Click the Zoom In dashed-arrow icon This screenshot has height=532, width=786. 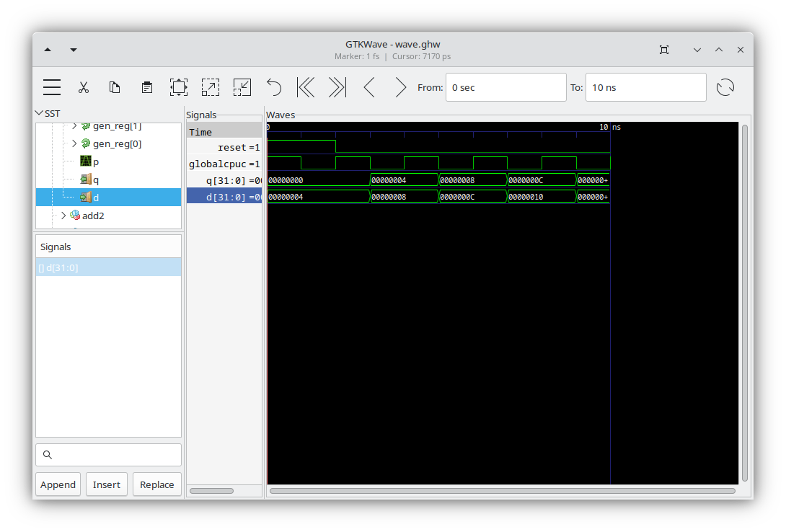click(x=211, y=87)
